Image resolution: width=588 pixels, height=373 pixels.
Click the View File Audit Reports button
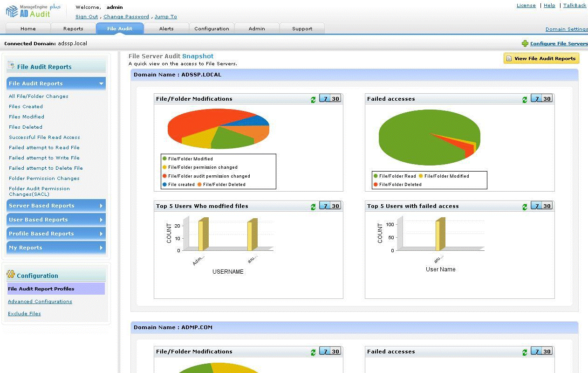tap(541, 58)
